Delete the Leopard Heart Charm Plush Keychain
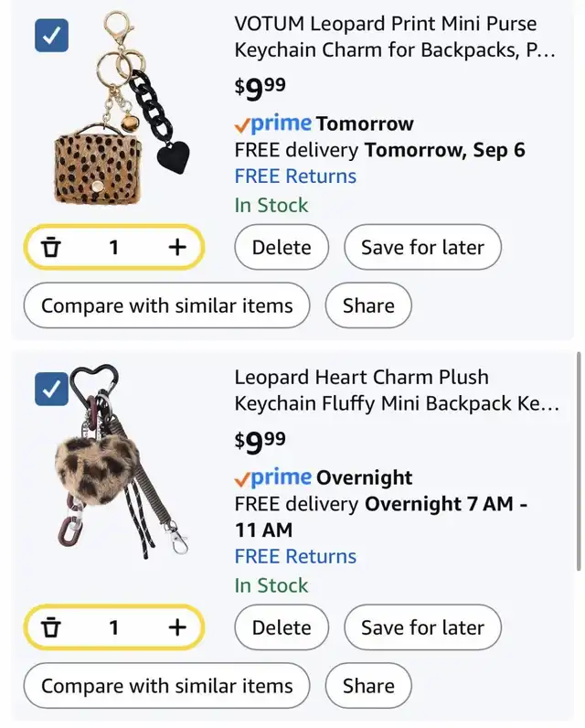585x728 pixels. 282,627
